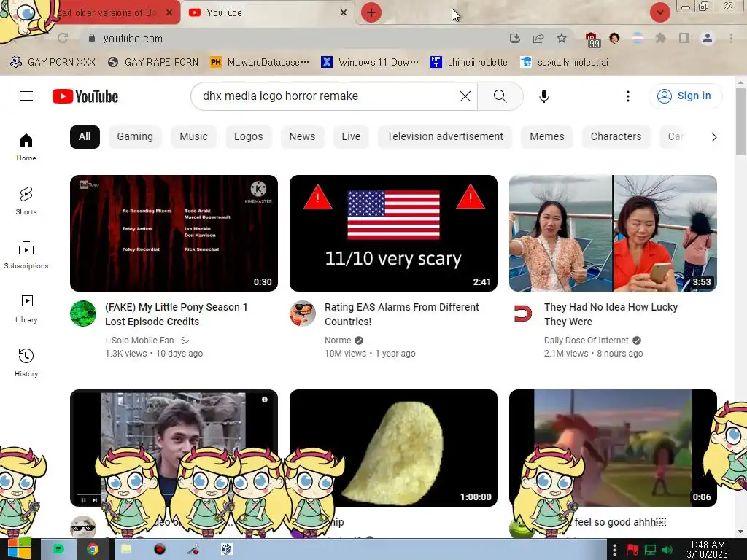The height and width of the screenshot is (560, 747).
Task: Open the potato chip 1:00:00 video thumbnail
Action: [x=393, y=448]
